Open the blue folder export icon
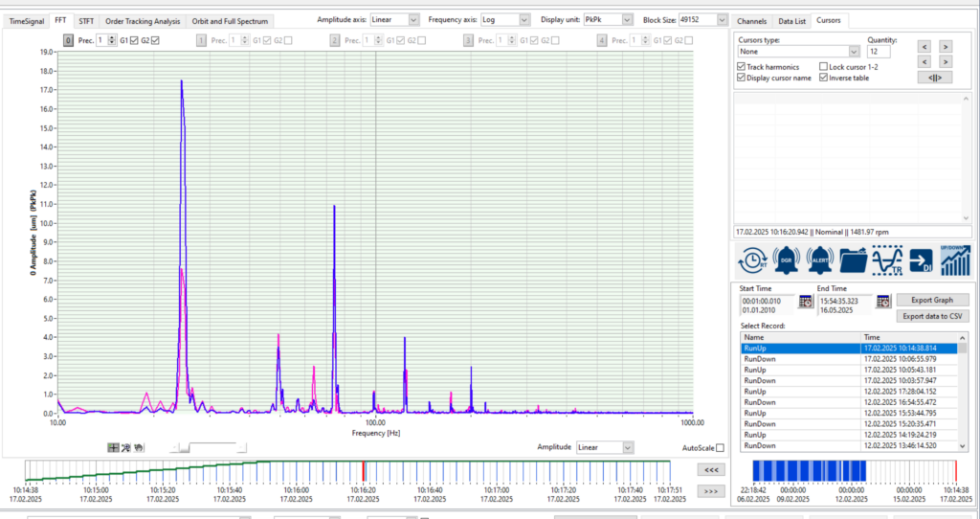 tap(853, 260)
